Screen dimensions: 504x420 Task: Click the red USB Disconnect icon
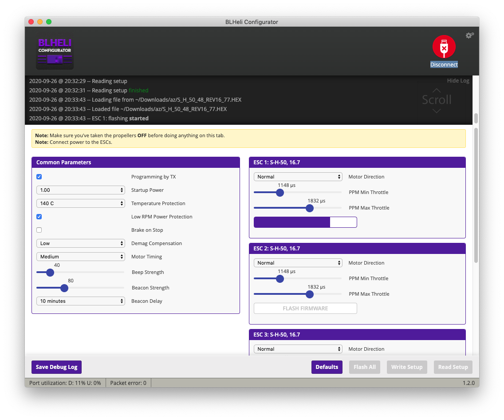[444, 47]
